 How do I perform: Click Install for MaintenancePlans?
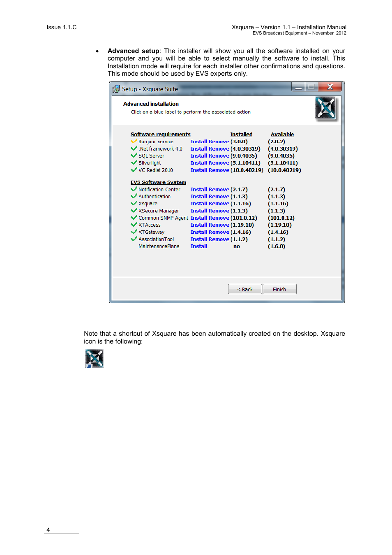[x=199, y=246]
